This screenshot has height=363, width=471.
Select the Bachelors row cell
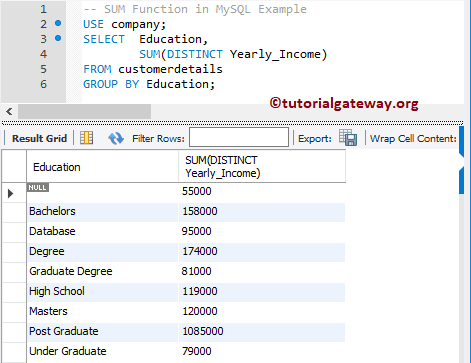(x=102, y=212)
